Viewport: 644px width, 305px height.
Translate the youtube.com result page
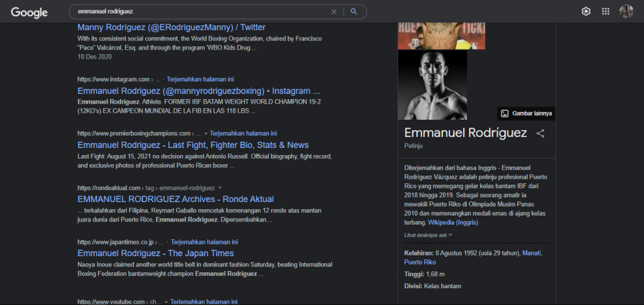click(204, 302)
